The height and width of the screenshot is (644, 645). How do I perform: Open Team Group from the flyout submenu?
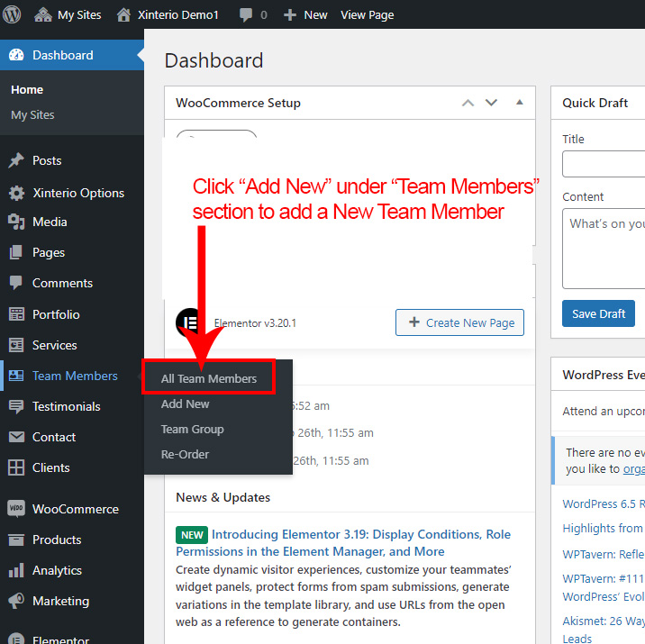(192, 429)
